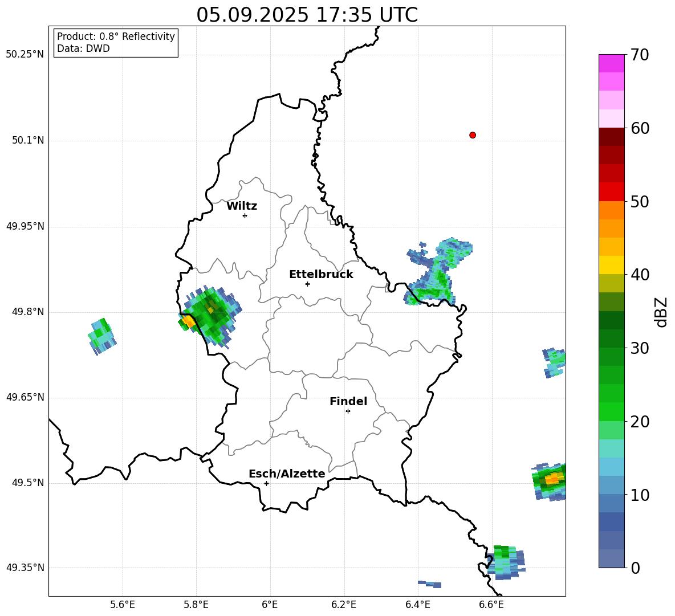Click the orange-core radar echo at the right edge
The image size is (675, 616).
549,481
